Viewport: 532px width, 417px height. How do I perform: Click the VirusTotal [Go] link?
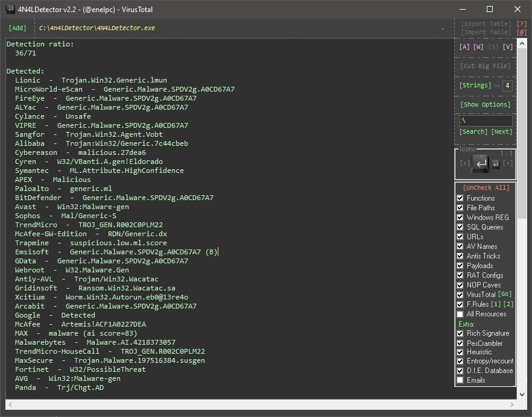pyautogui.click(x=505, y=294)
